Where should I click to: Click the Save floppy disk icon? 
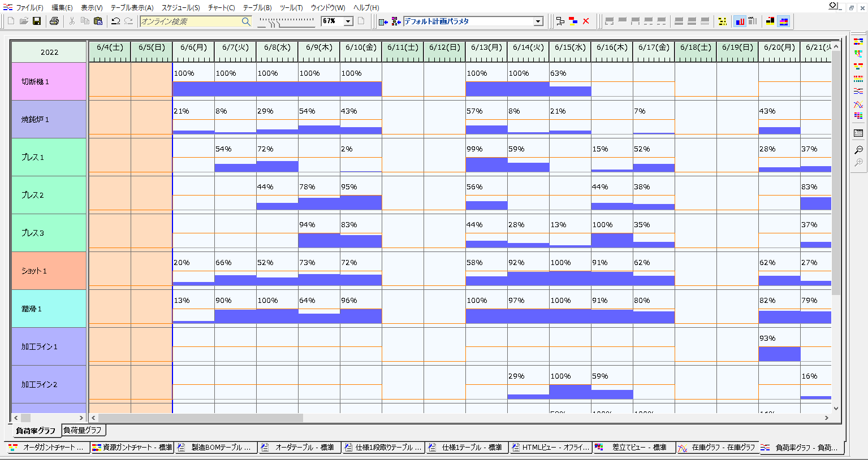(37, 21)
